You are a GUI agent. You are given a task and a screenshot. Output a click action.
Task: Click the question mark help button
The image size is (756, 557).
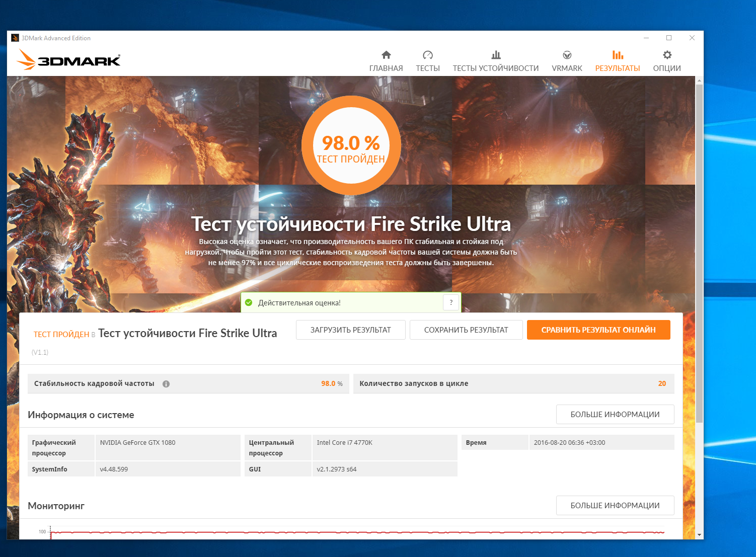451,302
